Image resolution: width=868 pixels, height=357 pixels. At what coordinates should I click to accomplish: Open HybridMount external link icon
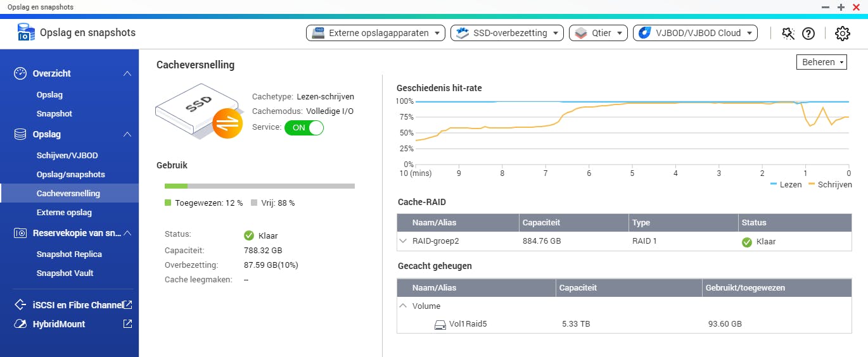tap(128, 324)
